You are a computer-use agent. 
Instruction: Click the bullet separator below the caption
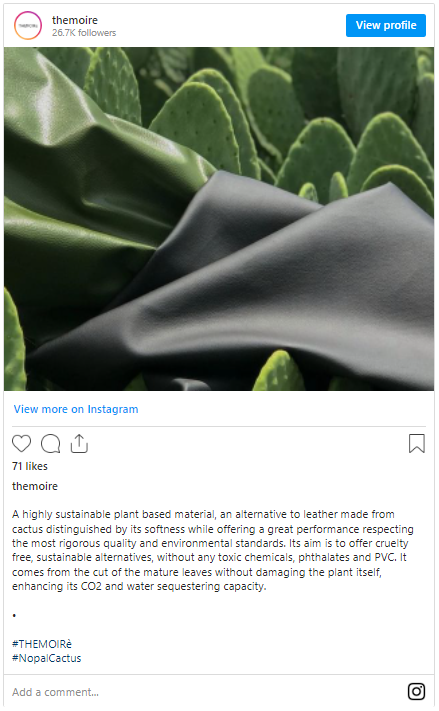[x=15, y=615]
